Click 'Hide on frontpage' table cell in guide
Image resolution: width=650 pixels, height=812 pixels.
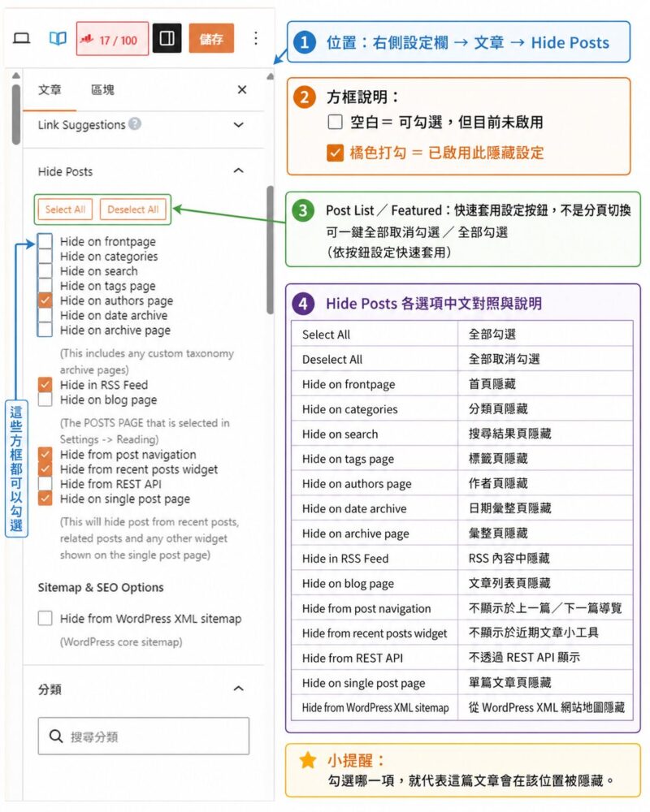(375, 384)
